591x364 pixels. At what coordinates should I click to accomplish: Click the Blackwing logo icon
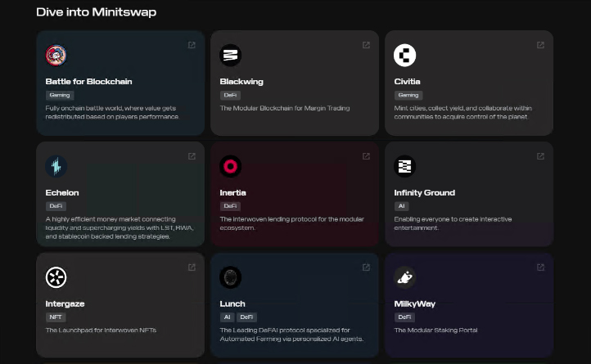[231, 56]
